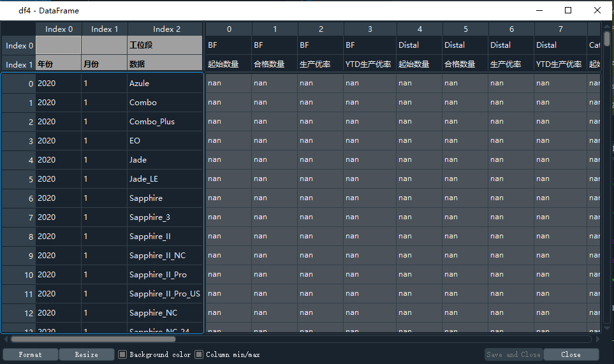Minimize the df4 DataFrame window
614x364 pixels.
(x=539, y=11)
